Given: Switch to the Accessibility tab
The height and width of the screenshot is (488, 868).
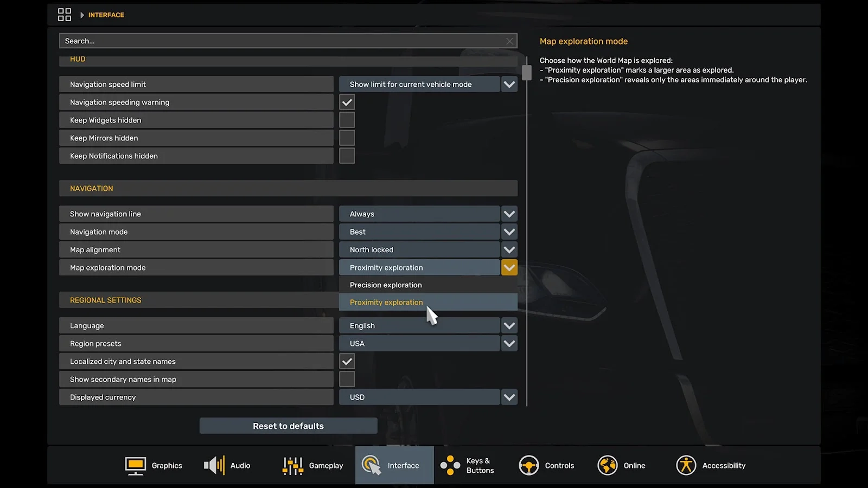Looking at the screenshot, I should (711, 465).
